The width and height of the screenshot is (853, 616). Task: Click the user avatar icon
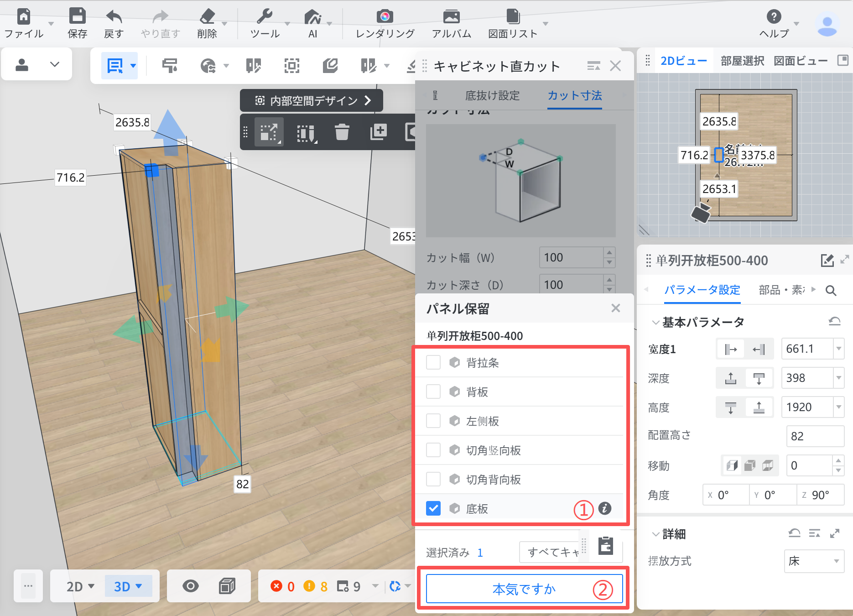coord(827,24)
